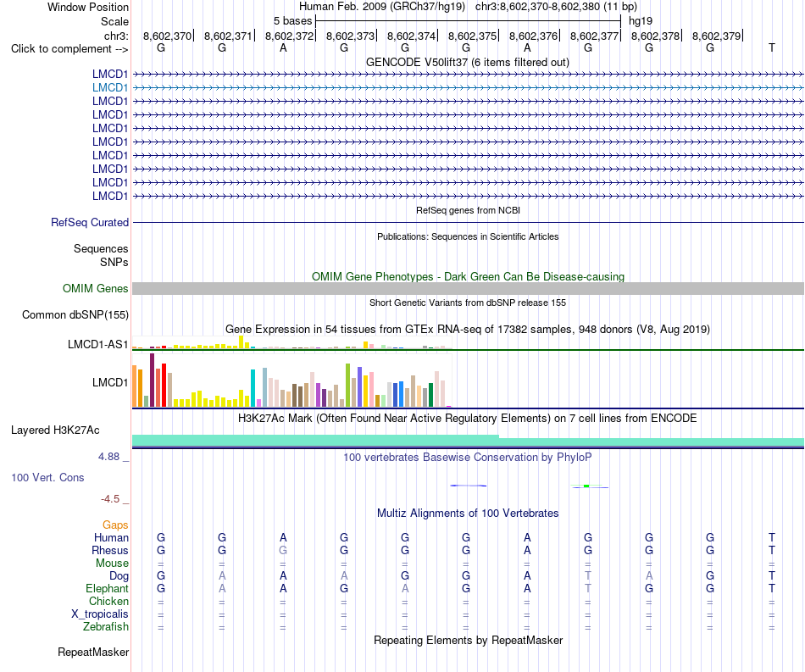Click 'Short Genetic Variants from dbSNP' title
Screen dimensions: 805x672
467,303
